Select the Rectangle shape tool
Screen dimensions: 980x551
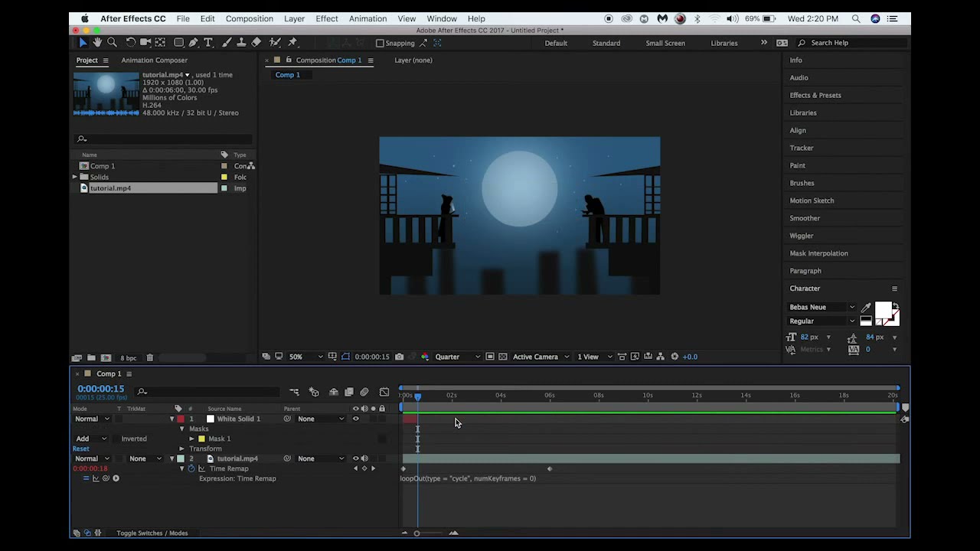pos(178,43)
